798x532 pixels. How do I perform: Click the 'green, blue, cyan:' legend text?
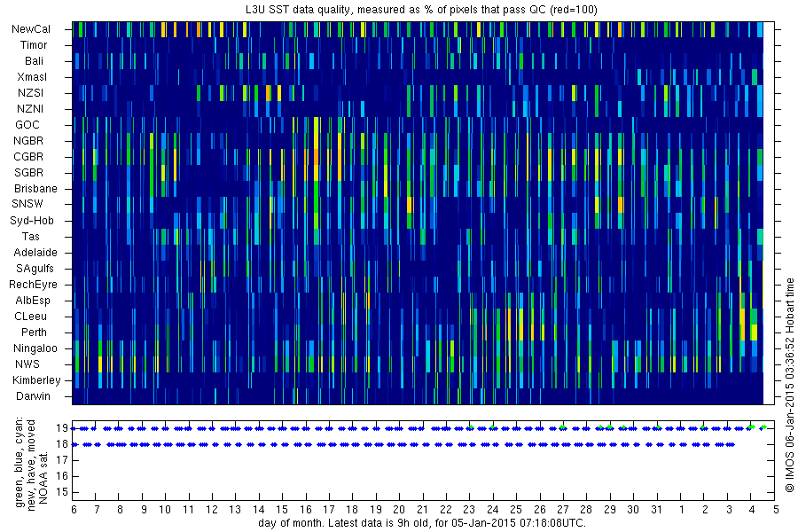pyautogui.click(x=20, y=462)
